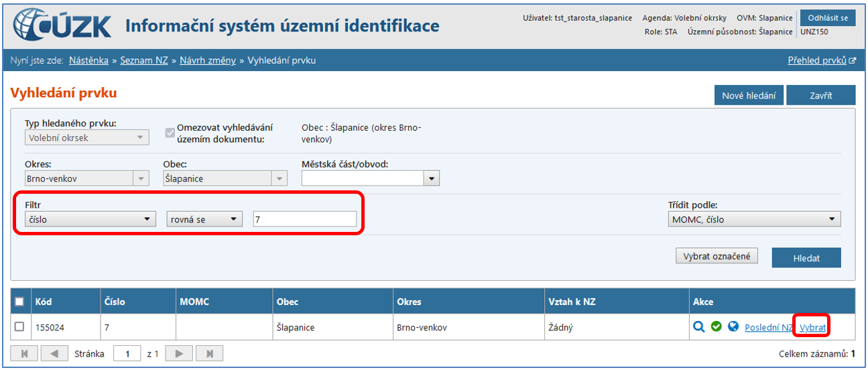868x370 pixels.
Task: Toggle the select-all checkbox in table header
Action: (19, 302)
